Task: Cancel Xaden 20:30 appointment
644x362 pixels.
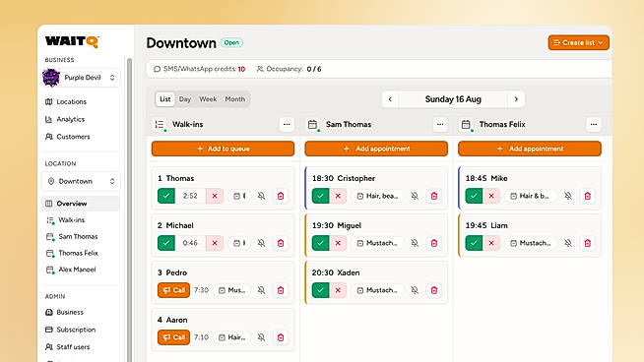Action: (338, 290)
